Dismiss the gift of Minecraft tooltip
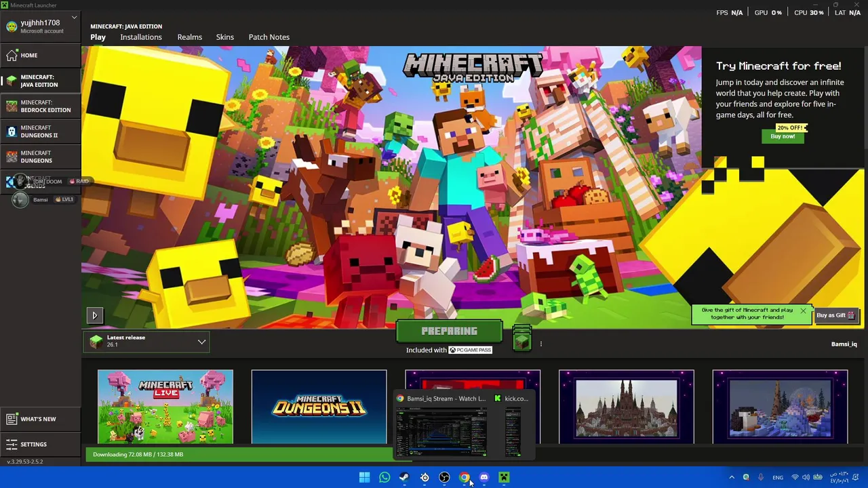 coord(803,311)
